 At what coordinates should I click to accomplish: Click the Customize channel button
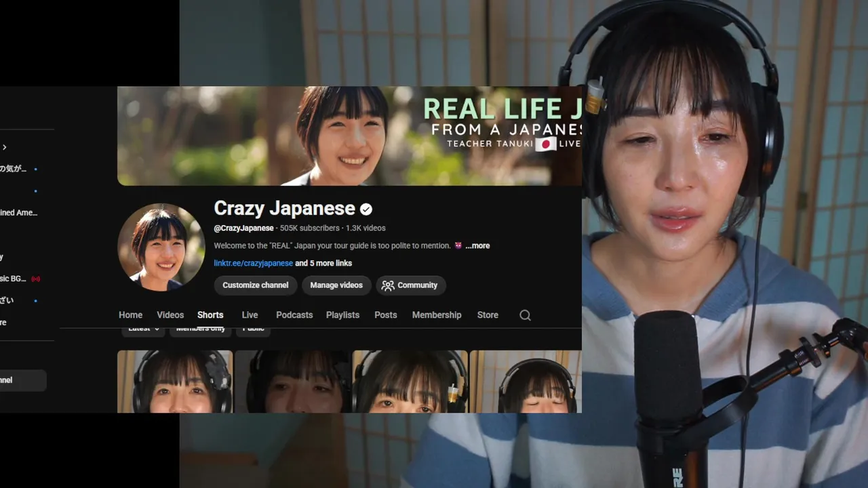click(x=256, y=285)
